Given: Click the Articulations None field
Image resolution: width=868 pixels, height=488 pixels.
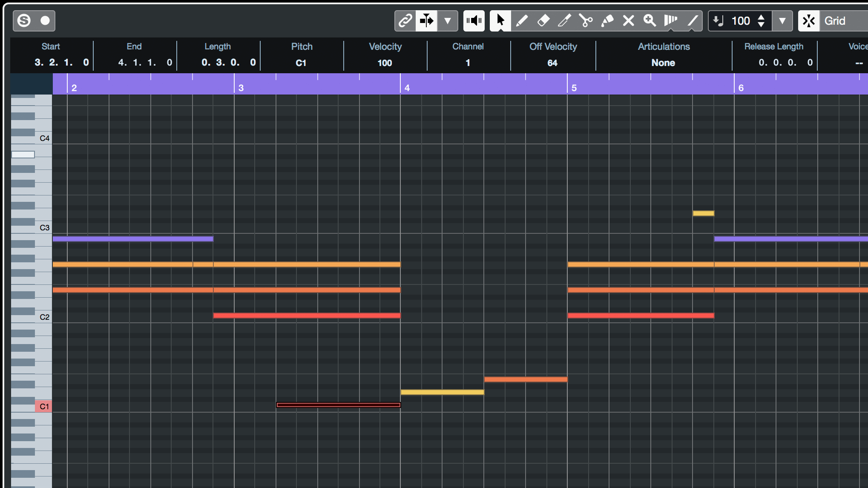Looking at the screenshot, I should click(x=663, y=63).
